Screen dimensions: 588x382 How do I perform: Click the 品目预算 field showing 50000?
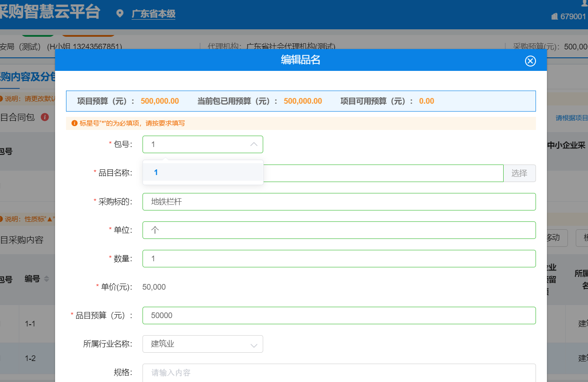point(339,315)
